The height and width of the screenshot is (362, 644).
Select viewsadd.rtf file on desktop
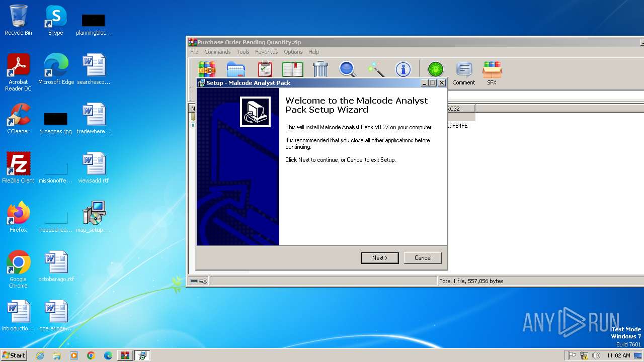(x=94, y=168)
